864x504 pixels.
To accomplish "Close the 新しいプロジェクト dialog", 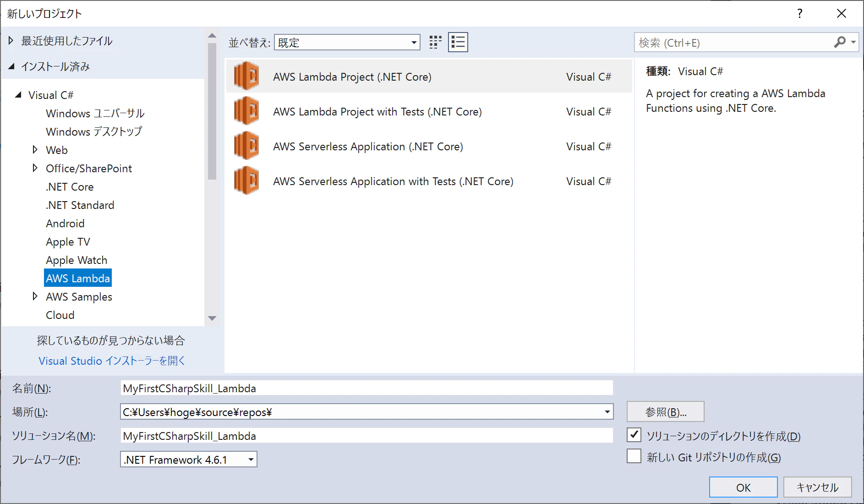I will tap(841, 13).
